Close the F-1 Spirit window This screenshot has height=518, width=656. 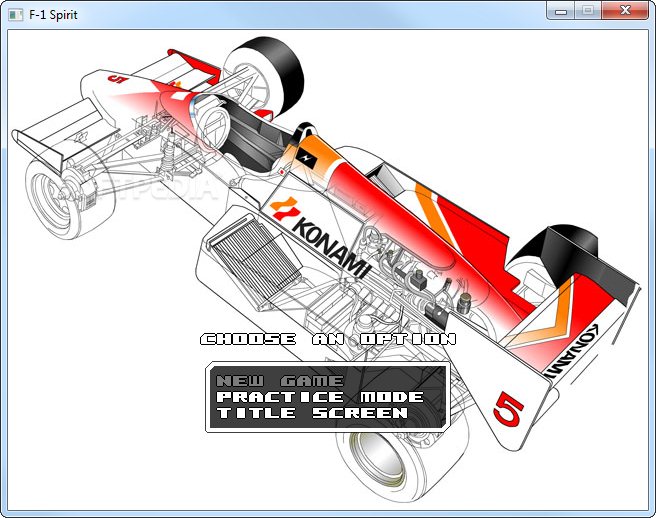tap(625, 11)
